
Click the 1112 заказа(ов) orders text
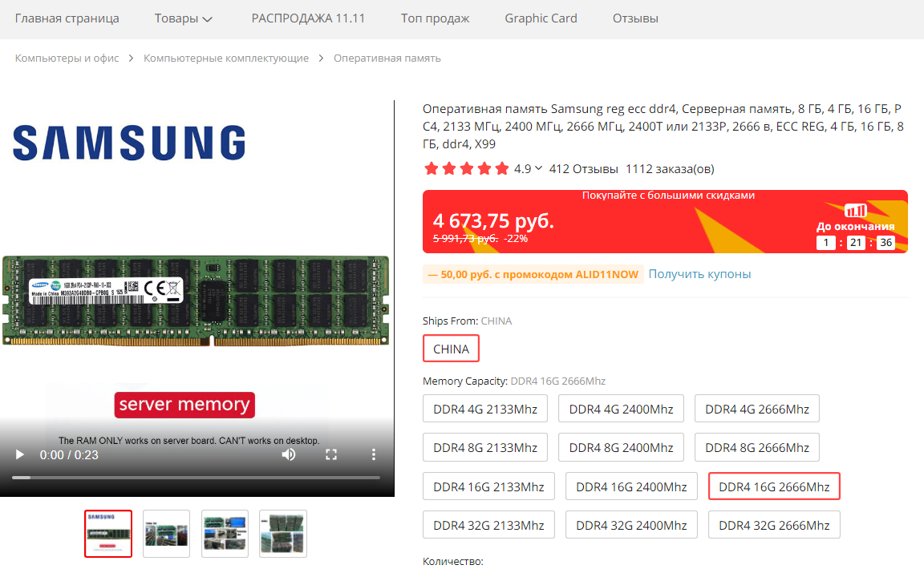coord(670,169)
